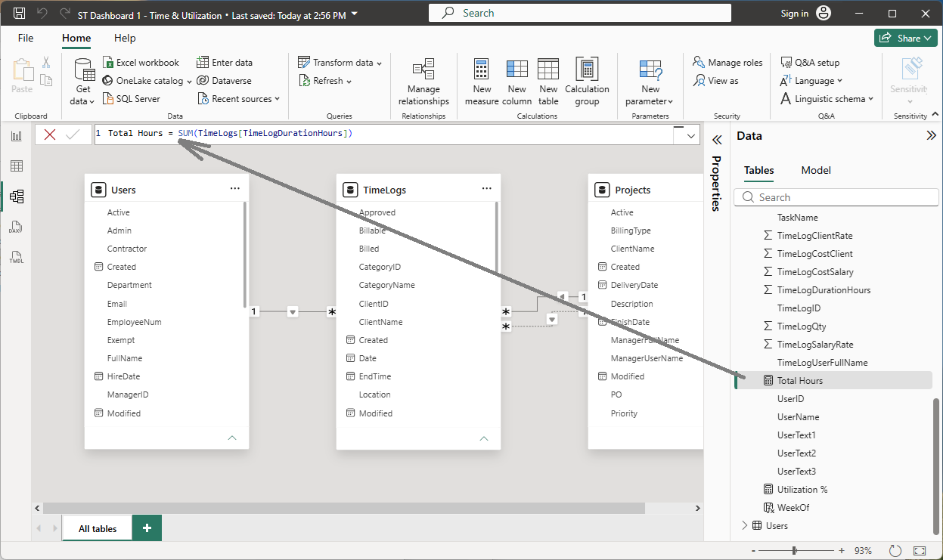Commit formula with the checkmark icon
The image size is (943, 560).
tap(73, 135)
